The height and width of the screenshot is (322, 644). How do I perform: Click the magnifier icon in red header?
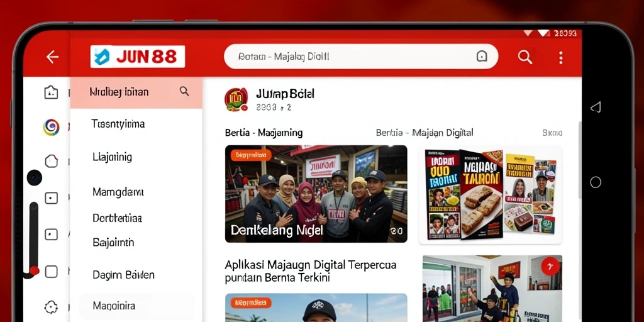click(x=525, y=57)
